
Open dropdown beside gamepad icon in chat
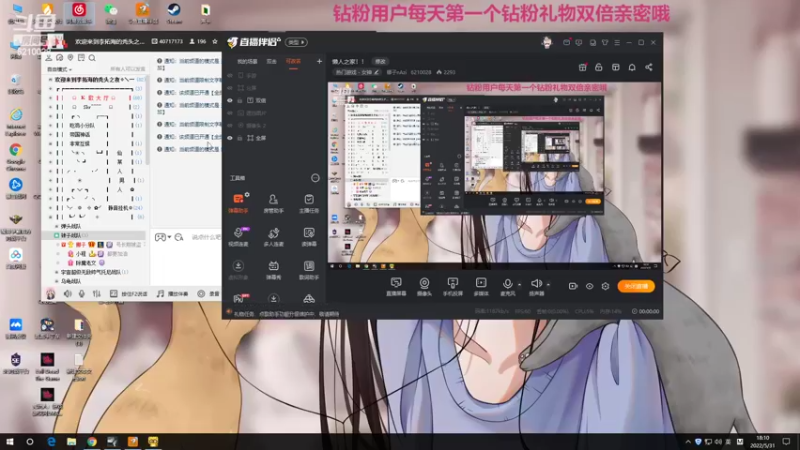click(169, 237)
